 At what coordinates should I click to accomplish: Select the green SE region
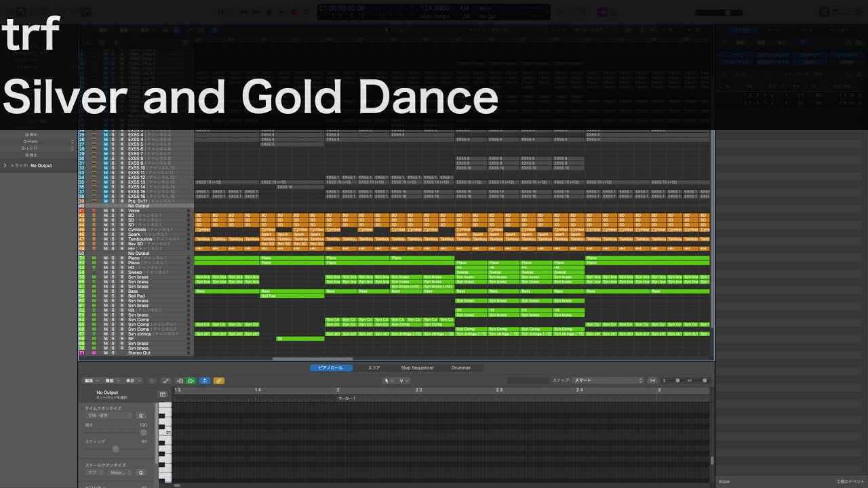(300, 339)
